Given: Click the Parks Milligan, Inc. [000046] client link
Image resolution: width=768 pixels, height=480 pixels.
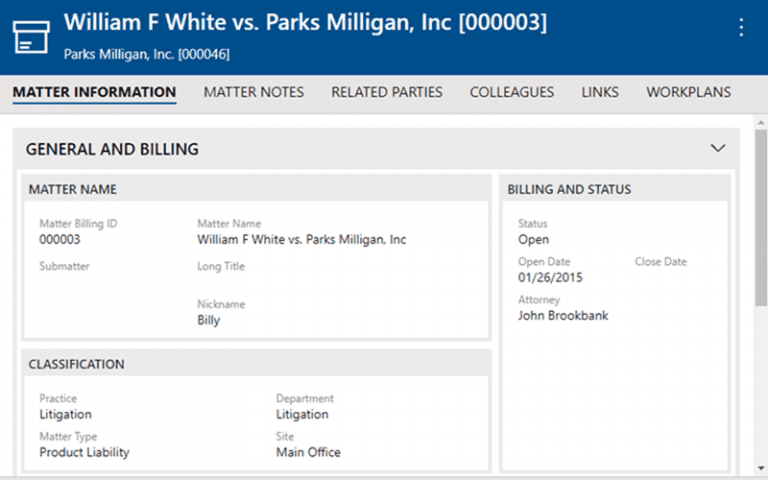Looking at the screenshot, I should (x=146, y=54).
